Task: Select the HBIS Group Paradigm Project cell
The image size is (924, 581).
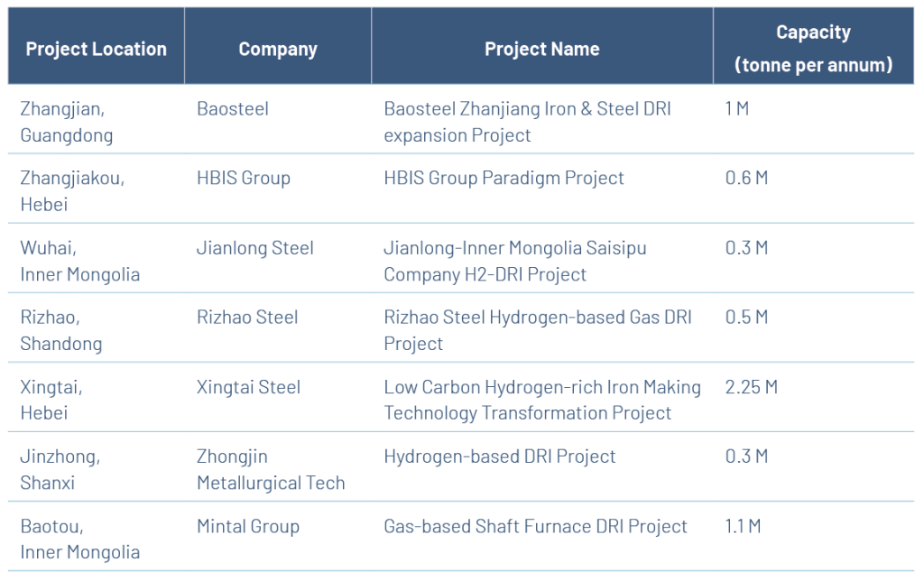Action: click(x=504, y=178)
